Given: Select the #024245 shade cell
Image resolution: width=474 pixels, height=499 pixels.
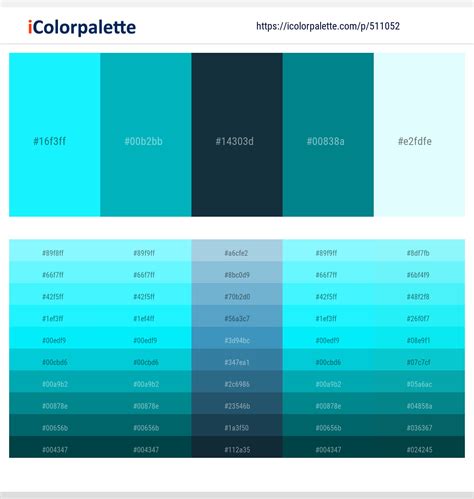Looking at the screenshot, I should point(419,447).
